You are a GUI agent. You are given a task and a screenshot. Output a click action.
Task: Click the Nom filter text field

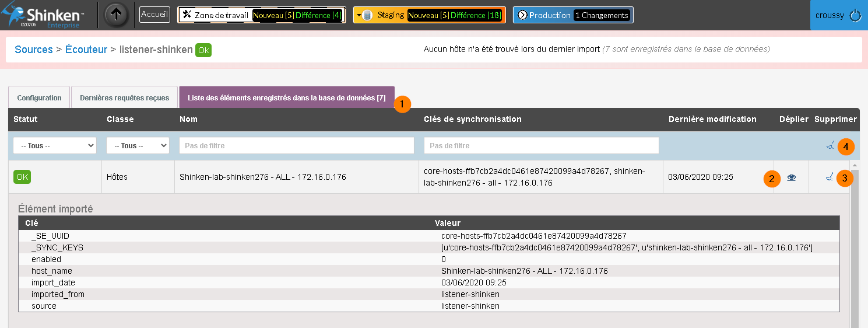click(296, 146)
